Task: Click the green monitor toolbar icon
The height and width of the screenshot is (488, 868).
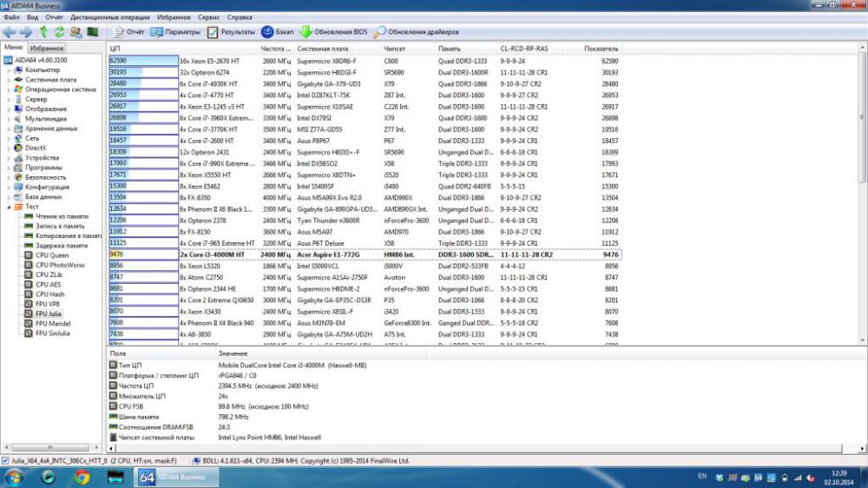Action: click(x=93, y=32)
